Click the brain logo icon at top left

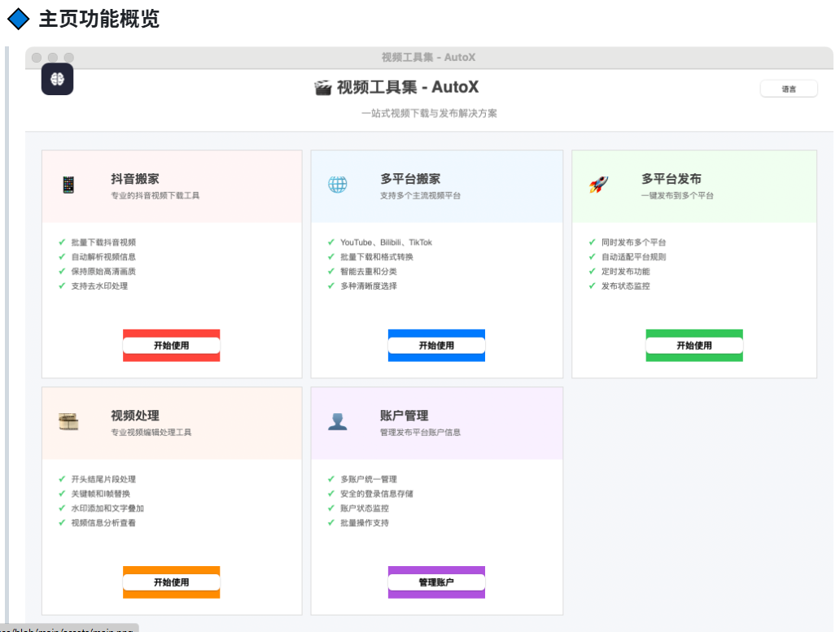click(x=57, y=79)
